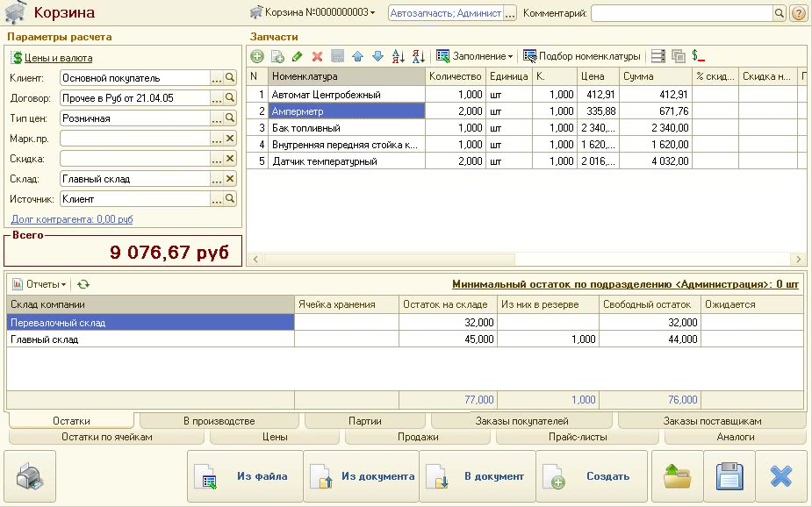Open the Склад selection ellipsis button
This screenshot has width=812, height=507.
click(217, 178)
